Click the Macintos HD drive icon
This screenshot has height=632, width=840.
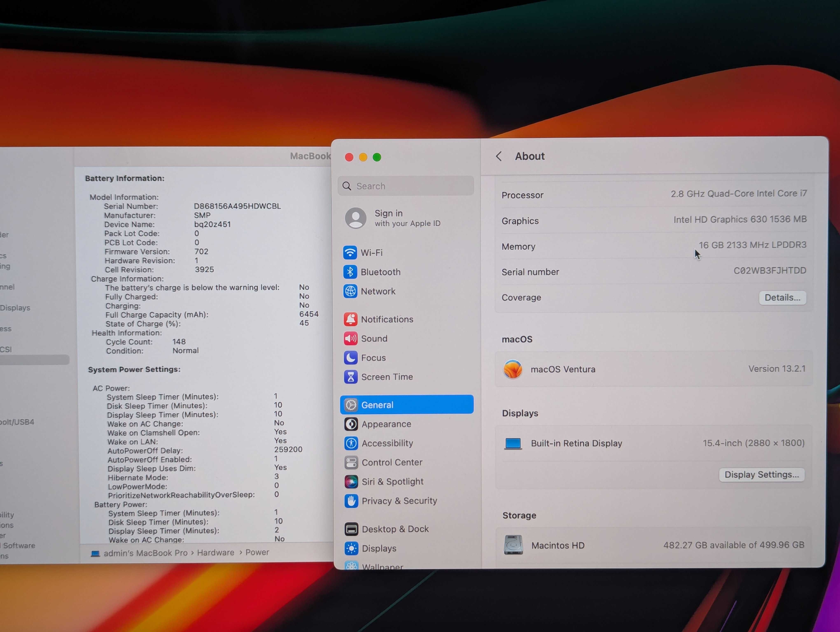point(513,545)
